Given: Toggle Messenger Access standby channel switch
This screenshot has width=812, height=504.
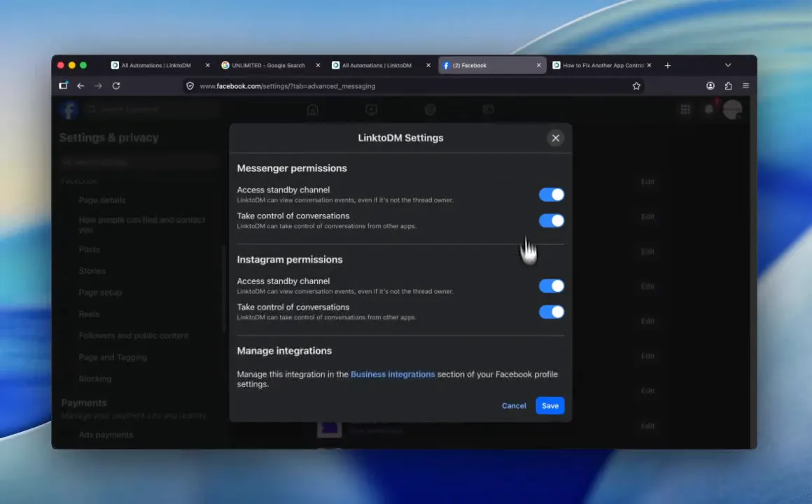Looking at the screenshot, I should pyautogui.click(x=552, y=195).
